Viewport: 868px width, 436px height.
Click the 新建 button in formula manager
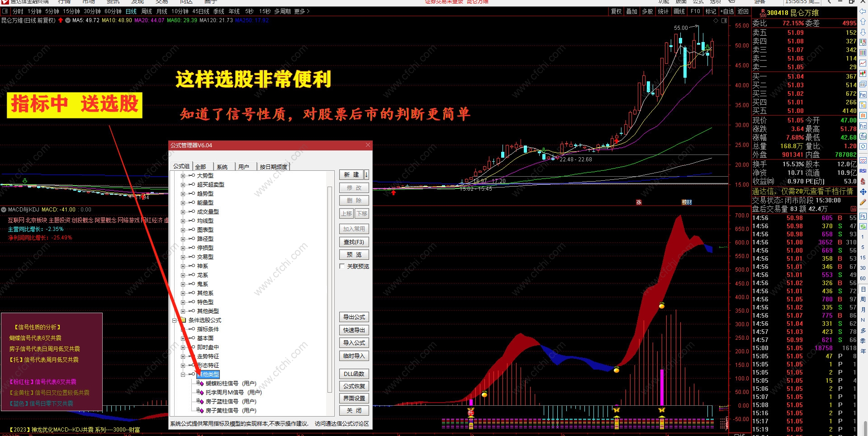(x=351, y=175)
